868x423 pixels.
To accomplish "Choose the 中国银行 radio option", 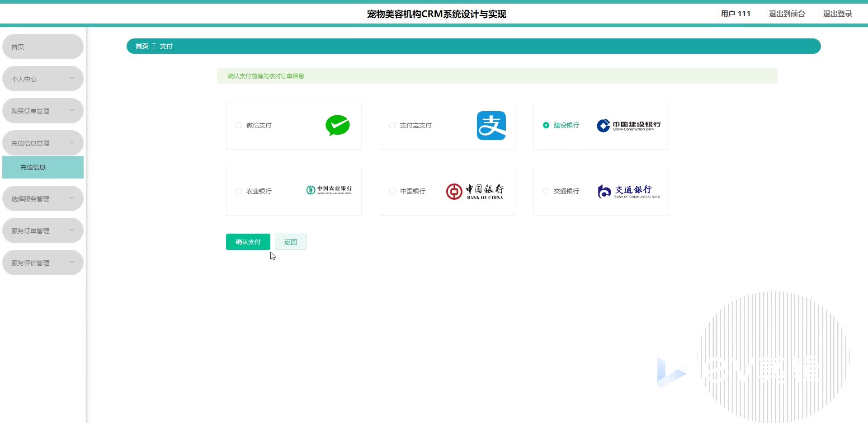I will click(x=392, y=191).
